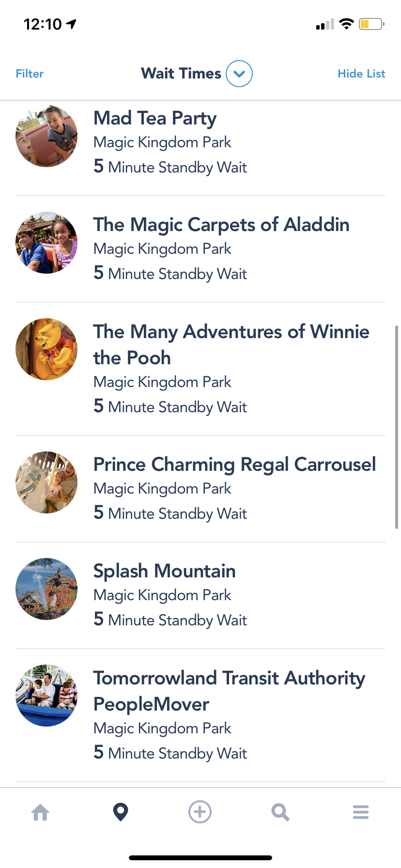Tap the Wait Times header title
401x868 pixels.
(x=181, y=74)
